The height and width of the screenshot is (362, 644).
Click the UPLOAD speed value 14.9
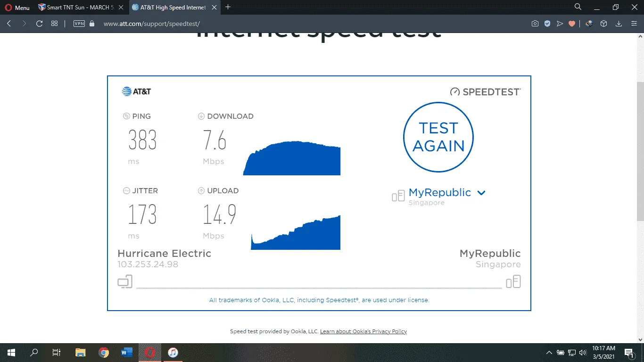pyautogui.click(x=220, y=214)
